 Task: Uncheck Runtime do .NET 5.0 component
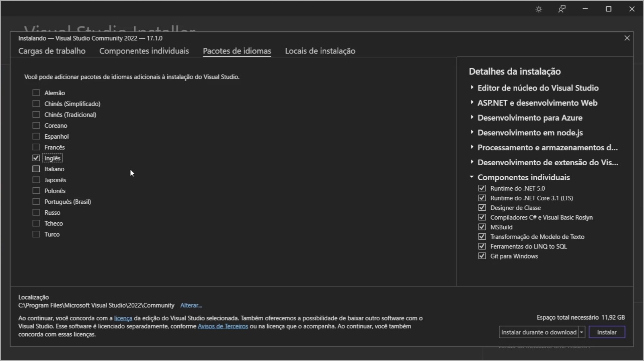pos(482,188)
